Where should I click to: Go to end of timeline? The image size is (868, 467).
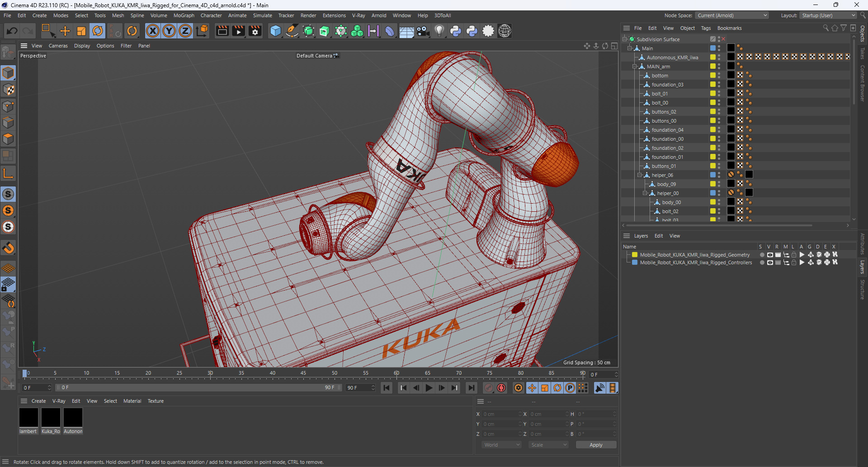click(x=472, y=388)
